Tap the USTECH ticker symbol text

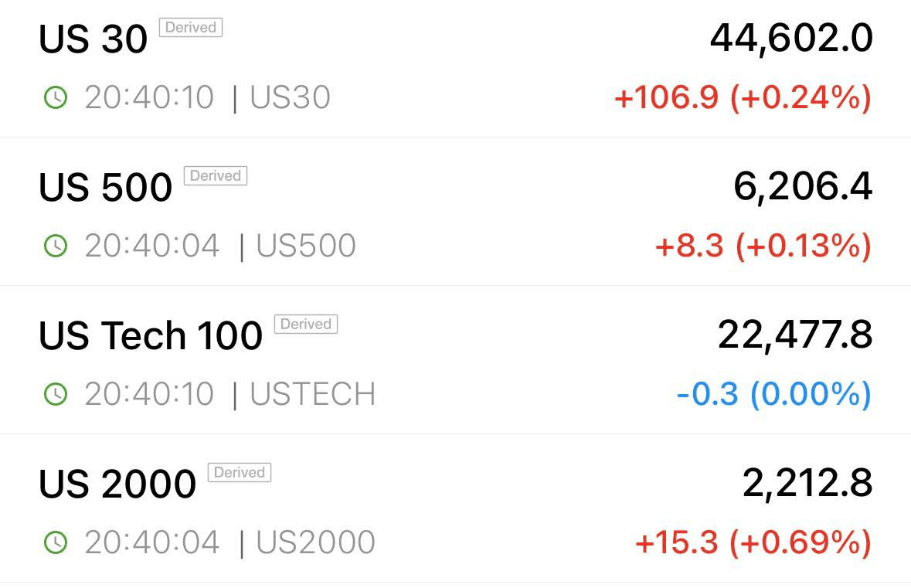pos(313,394)
